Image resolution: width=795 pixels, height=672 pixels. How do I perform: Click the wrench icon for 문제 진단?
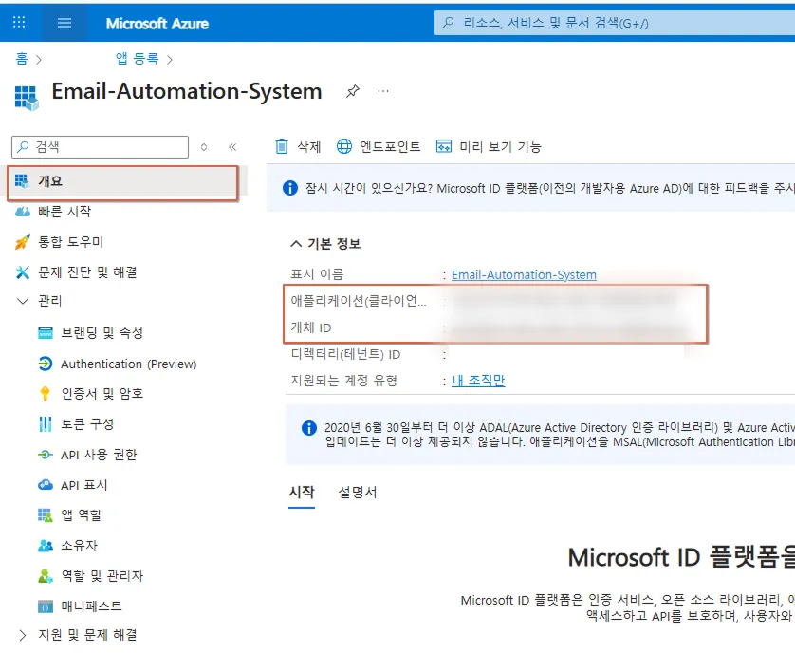pos(23,272)
